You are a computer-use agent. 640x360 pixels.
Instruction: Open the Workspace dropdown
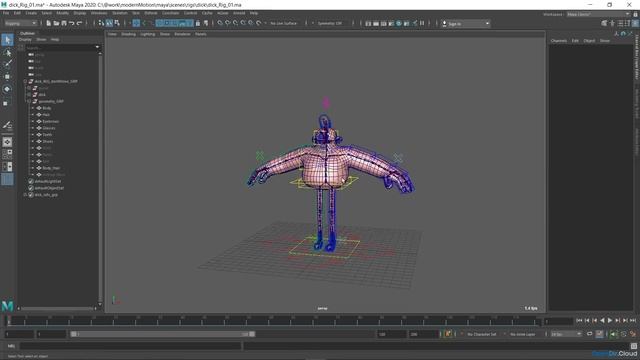(x=598, y=14)
